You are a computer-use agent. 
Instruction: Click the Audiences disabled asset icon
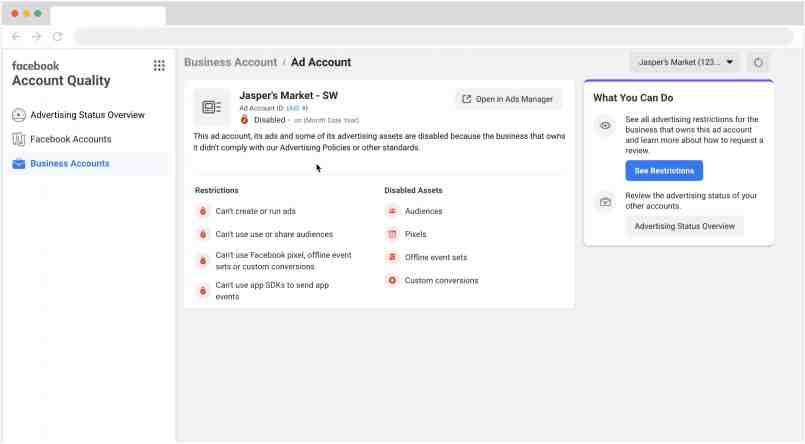(392, 211)
